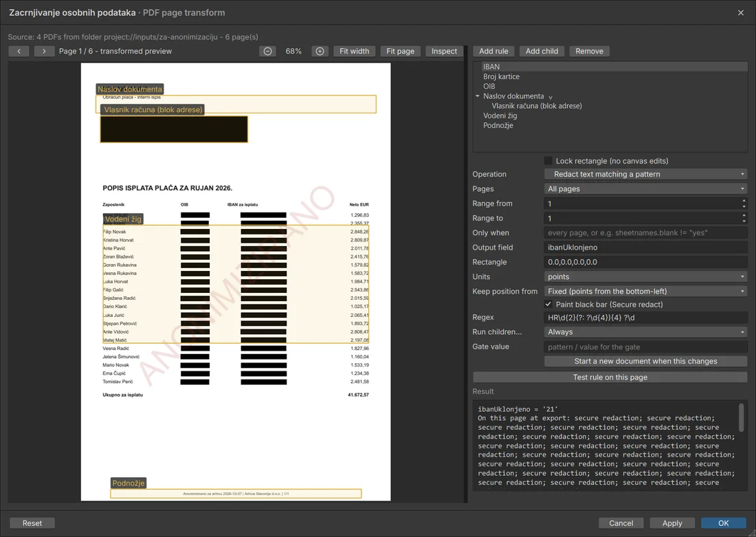Add a new rule
The image size is (756, 537).
click(x=493, y=51)
